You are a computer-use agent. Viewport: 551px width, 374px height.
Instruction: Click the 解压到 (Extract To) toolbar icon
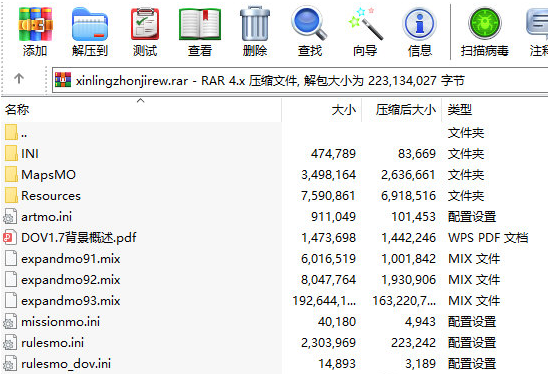(x=90, y=25)
